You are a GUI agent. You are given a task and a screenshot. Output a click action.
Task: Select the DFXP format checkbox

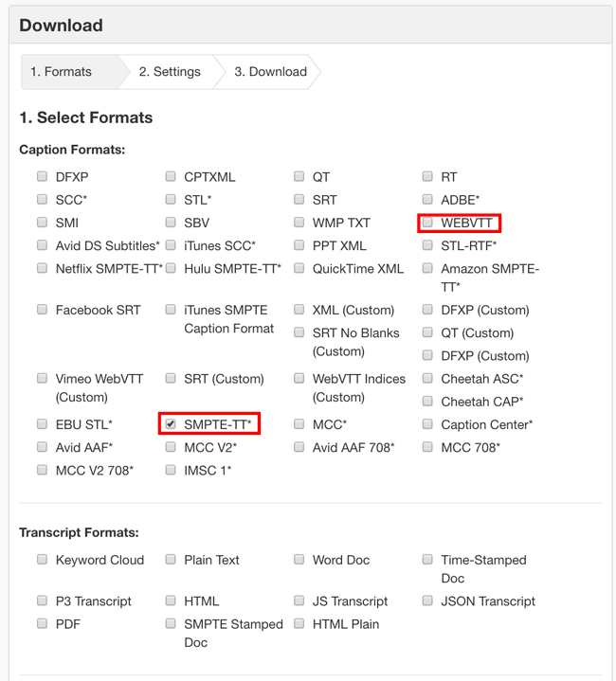point(43,176)
